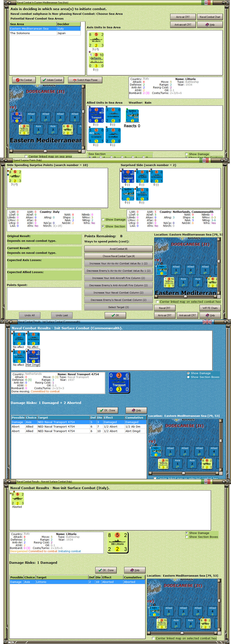Image resolution: width=231 pixels, height=644 pixels.
Task: Click UK flag icon in Commonwealth results title bar
Action: (x=207, y=322)
